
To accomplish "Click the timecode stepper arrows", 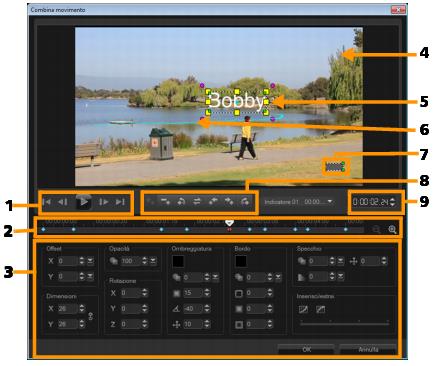I will tap(393, 202).
